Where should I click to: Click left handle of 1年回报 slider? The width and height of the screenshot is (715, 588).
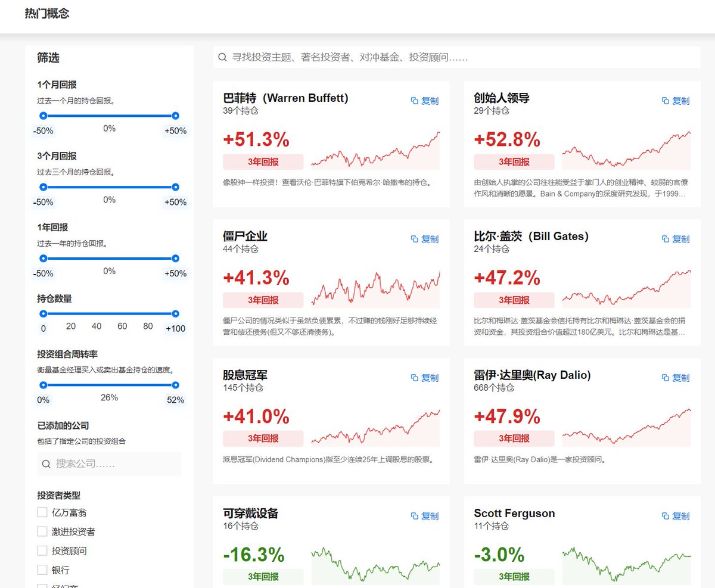click(x=43, y=259)
